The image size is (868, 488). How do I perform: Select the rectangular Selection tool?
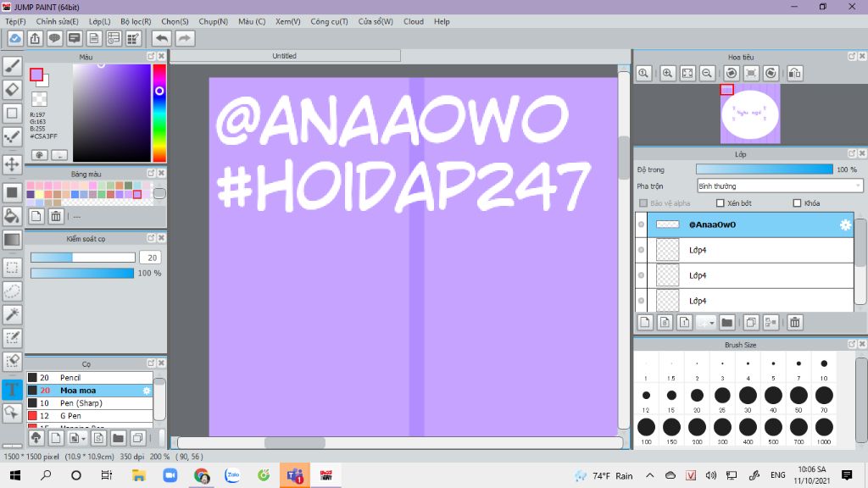coord(12,268)
